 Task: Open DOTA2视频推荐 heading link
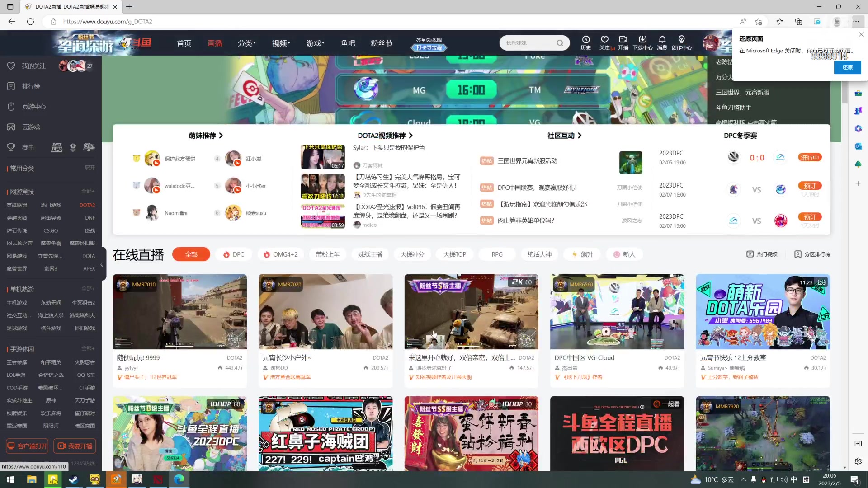point(385,136)
